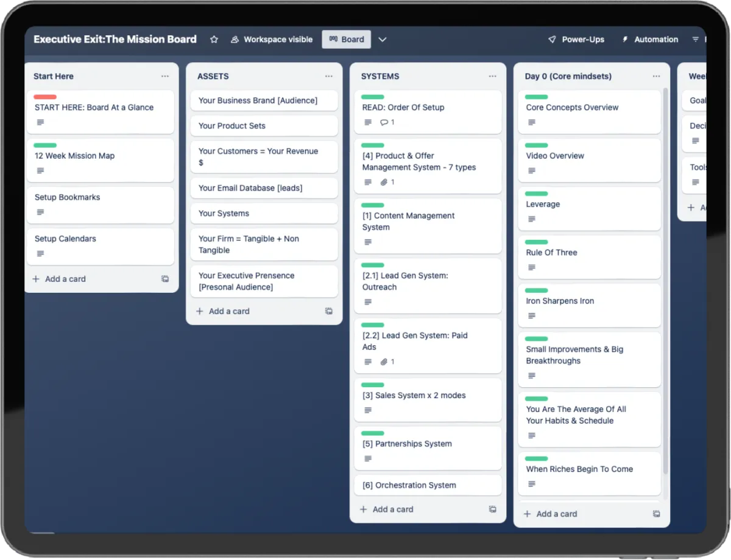The image size is (731, 560).
Task: Open READ: Order Of Setup card
Action: point(428,112)
